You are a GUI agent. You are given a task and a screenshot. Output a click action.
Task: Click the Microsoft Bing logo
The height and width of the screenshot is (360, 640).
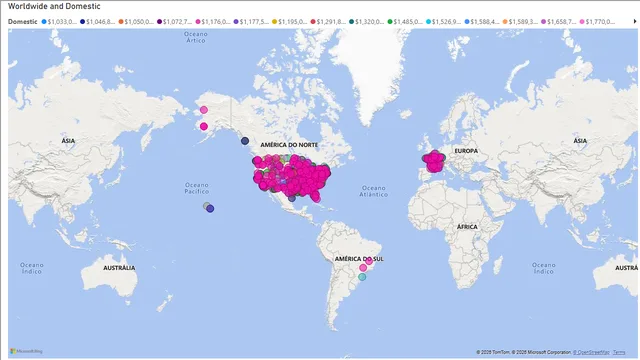click(27, 351)
